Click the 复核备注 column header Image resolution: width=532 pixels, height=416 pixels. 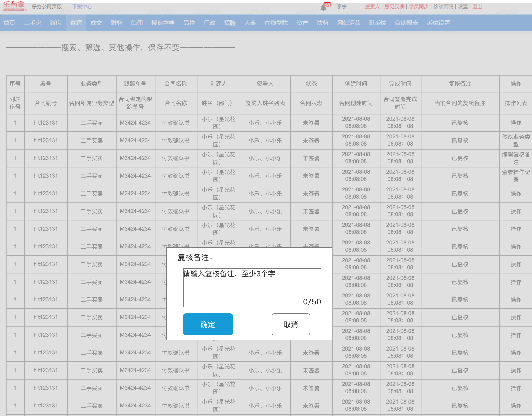tap(460, 84)
